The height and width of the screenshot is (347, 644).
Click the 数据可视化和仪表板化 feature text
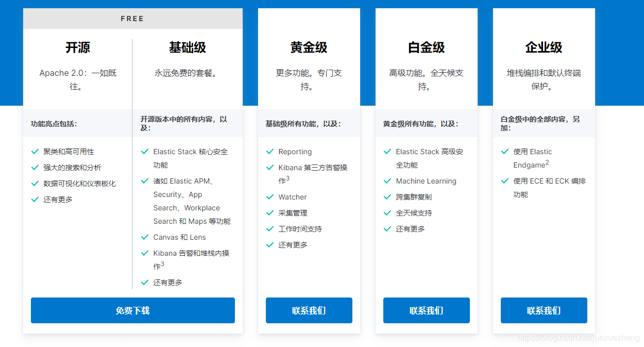pyautogui.click(x=80, y=184)
